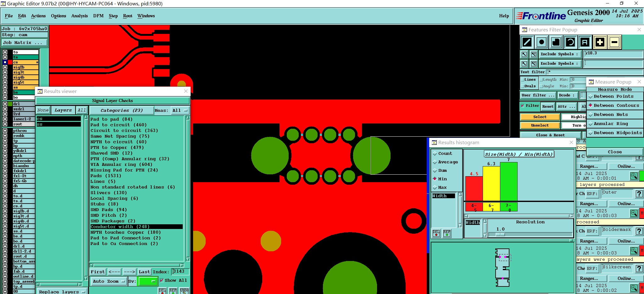The image size is (644, 294).
Task: Toggle the Positive polarity filter icon
Action: tap(600, 42)
